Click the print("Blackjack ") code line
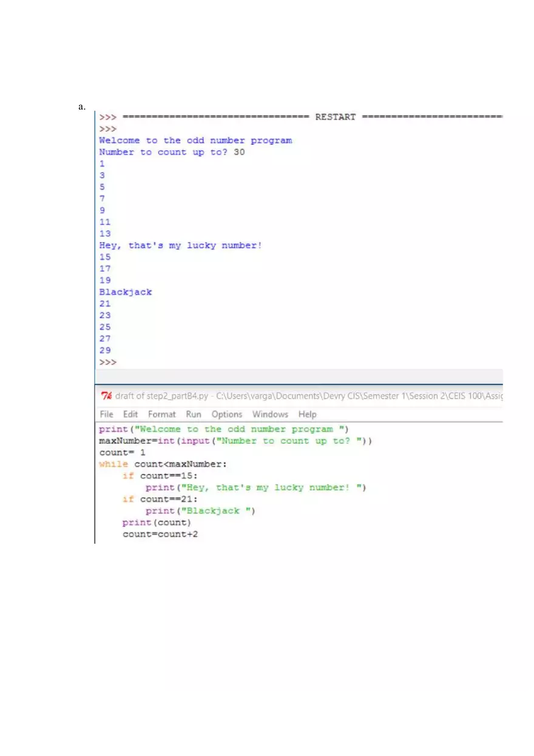534x756 pixels. 201,511
